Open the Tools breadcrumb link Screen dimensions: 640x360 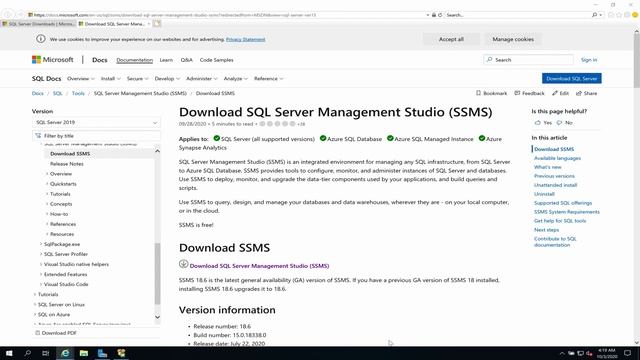[x=78, y=93]
